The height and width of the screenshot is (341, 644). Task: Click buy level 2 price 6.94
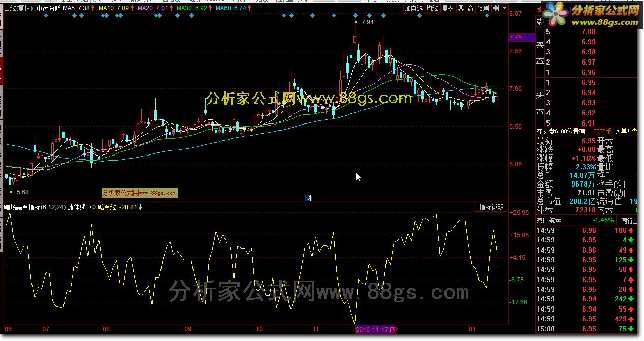pyautogui.click(x=588, y=92)
